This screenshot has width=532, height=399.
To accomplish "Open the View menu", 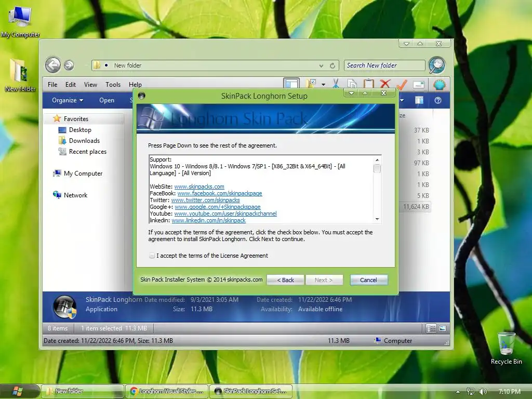I will [90, 85].
